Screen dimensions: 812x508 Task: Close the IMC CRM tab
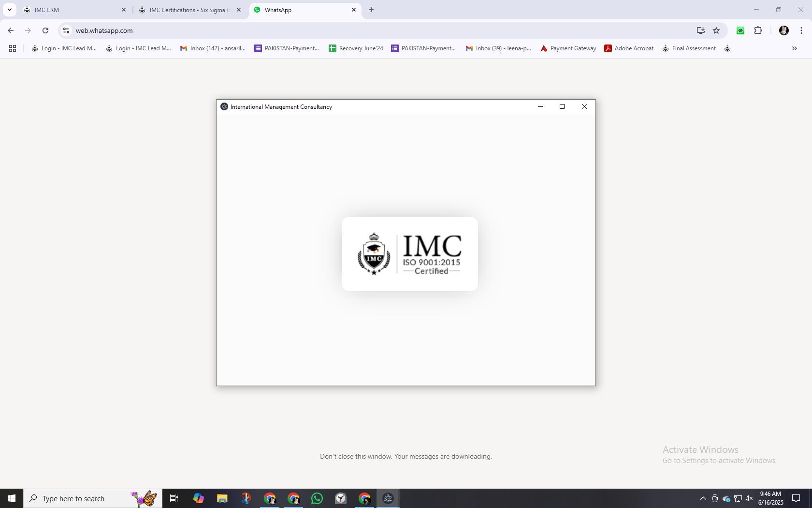click(x=124, y=10)
